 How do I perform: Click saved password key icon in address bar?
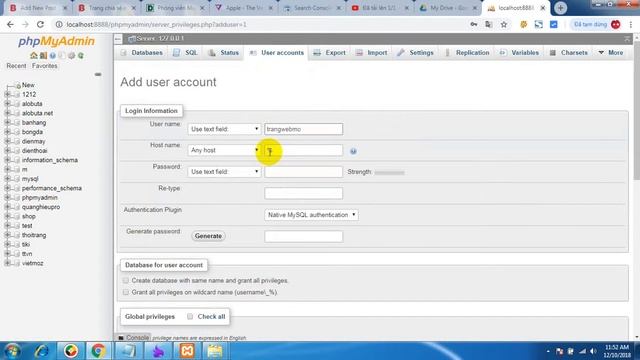pyautogui.click(x=473, y=24)
